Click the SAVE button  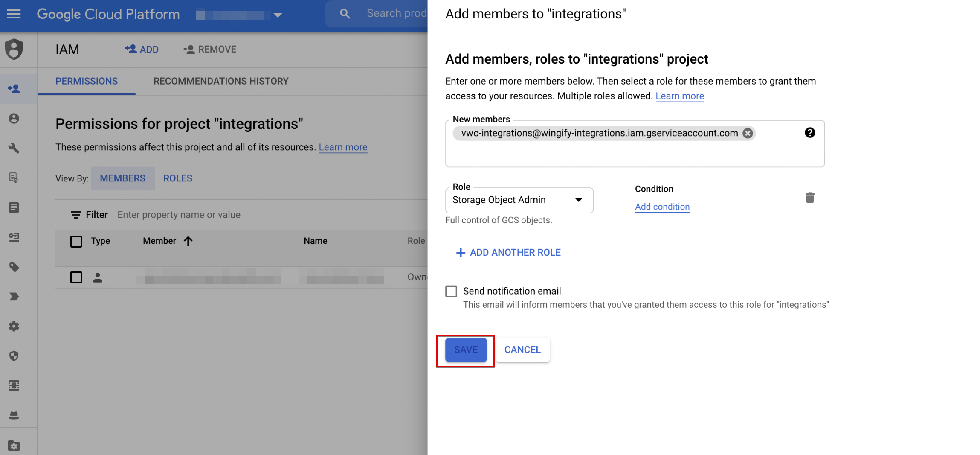pyautogui.click(x=466, y=350)
